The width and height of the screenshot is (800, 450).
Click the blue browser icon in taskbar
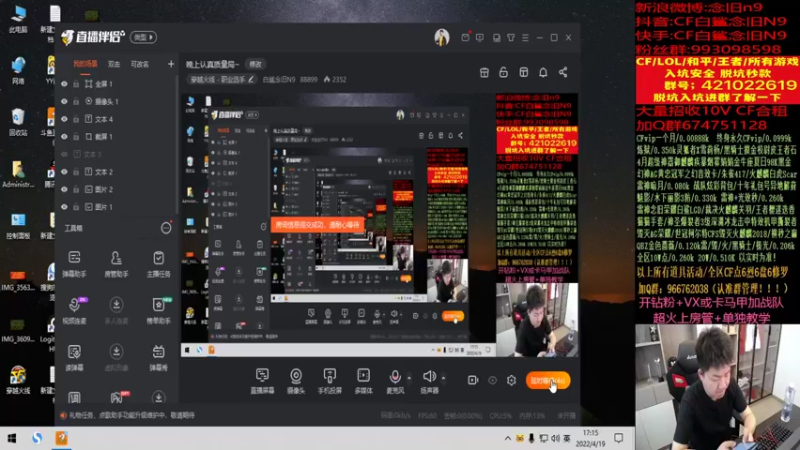37,438
